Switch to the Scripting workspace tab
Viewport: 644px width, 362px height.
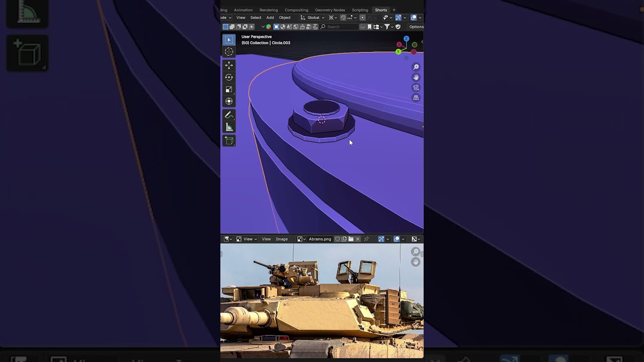(360, 10)
